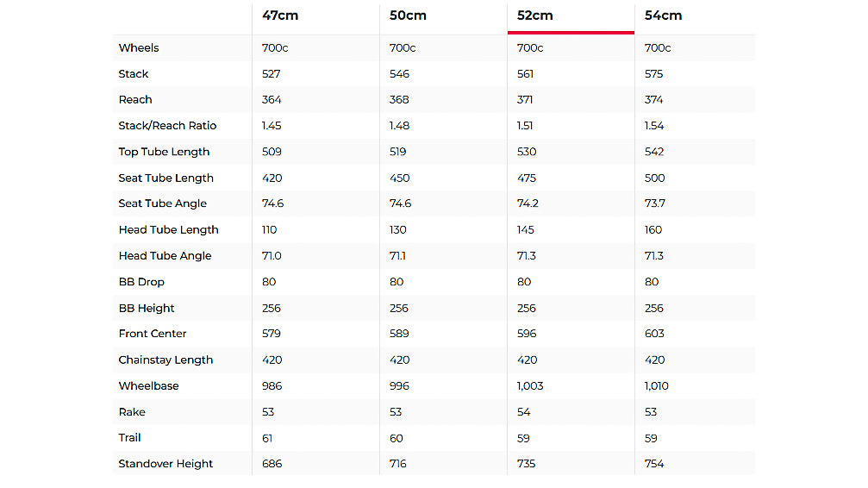
Task: Select the 50cm size column header
Action: click(408, 16)
